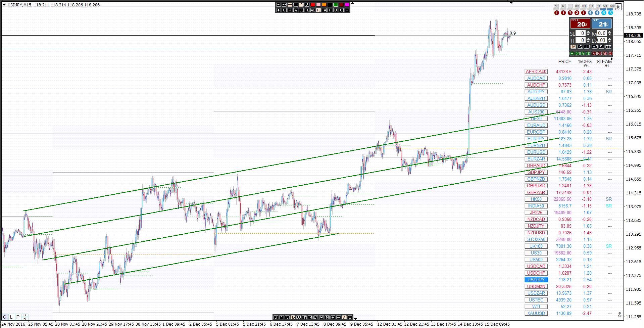644x328 pixels.
Task: Click the cyan circle showing 6
Action: (604, 13)
